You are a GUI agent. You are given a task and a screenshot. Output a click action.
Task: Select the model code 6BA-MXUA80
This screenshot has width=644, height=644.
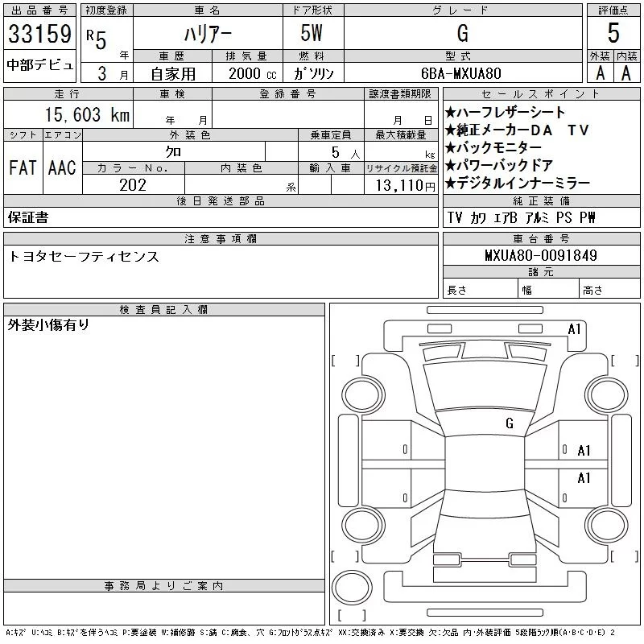(461, 73)
